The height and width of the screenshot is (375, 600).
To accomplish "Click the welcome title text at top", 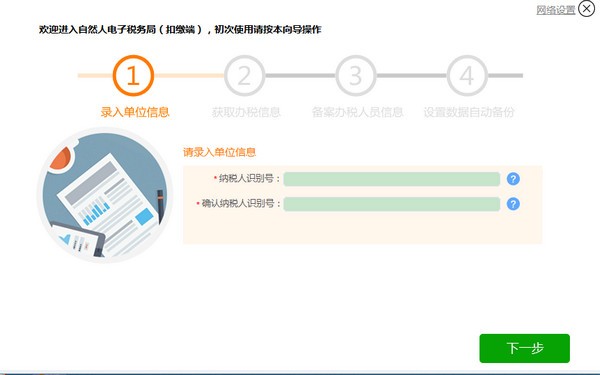I will (x=180, y=29).
